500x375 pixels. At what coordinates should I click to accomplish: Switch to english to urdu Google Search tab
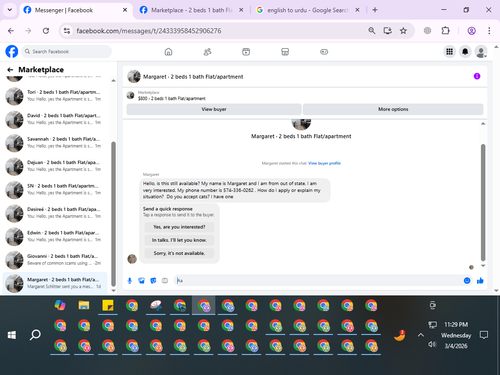(307, 10)
